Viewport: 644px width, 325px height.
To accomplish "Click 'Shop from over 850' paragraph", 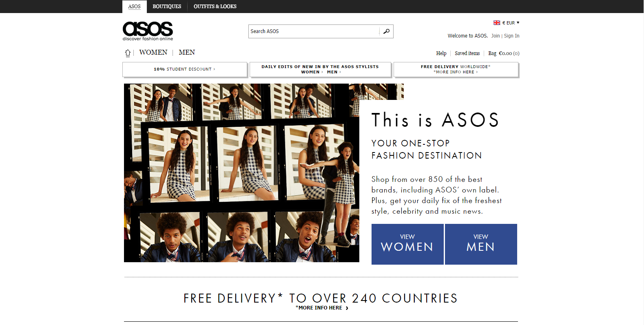I will click(436, 195).
